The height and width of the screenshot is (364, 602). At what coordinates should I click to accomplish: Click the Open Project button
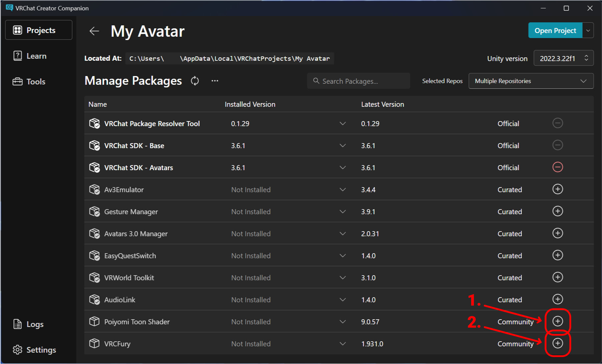click(x=555, y=30)
